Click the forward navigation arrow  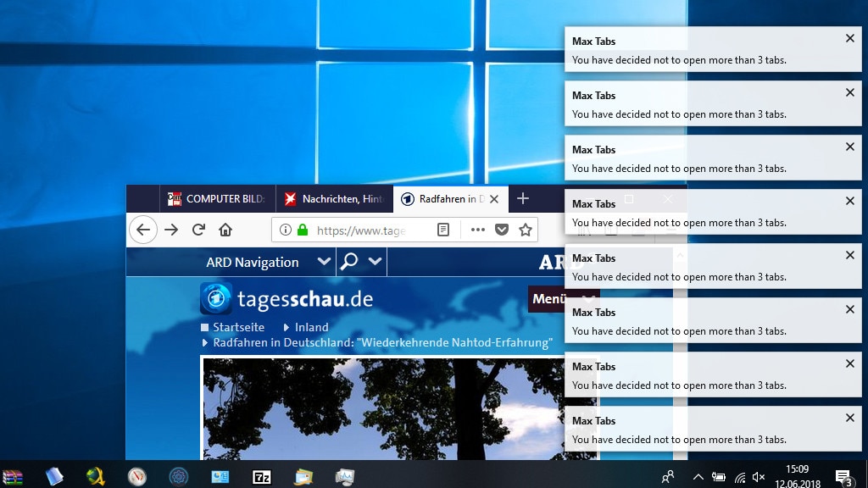coord(171,230)
